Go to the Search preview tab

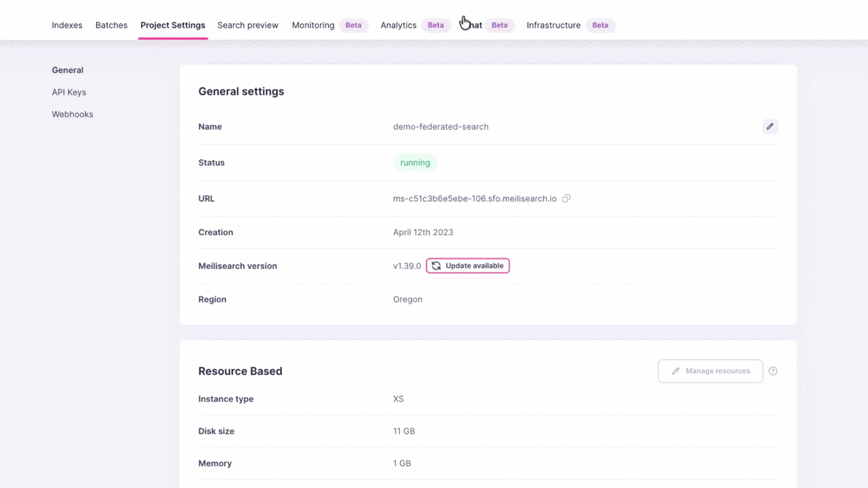248,25
